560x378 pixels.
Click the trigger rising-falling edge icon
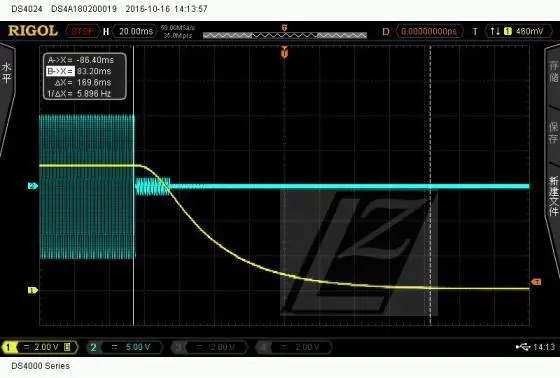pos(494,31)
